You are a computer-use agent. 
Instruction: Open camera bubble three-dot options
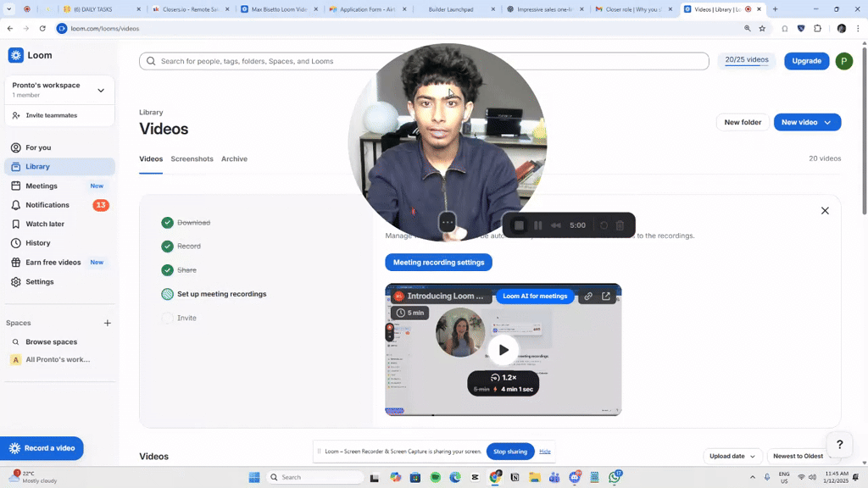pyautogui.click(x=448, y=223)
